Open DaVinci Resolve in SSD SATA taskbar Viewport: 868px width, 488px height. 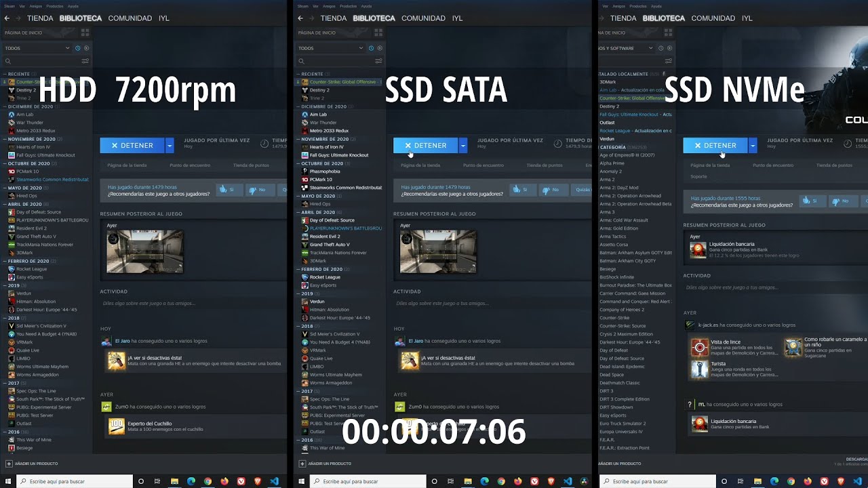point(584,481)
